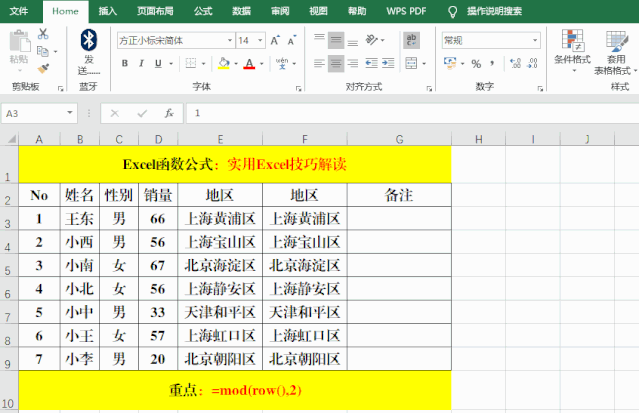
Task: Click the formula bar input showing 1
Action: pos(412,113)
